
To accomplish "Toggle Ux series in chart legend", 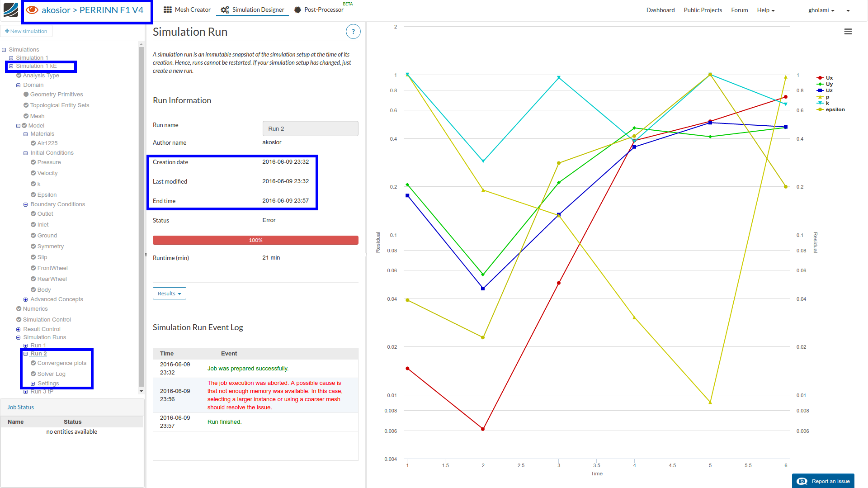I will point(829,78).
